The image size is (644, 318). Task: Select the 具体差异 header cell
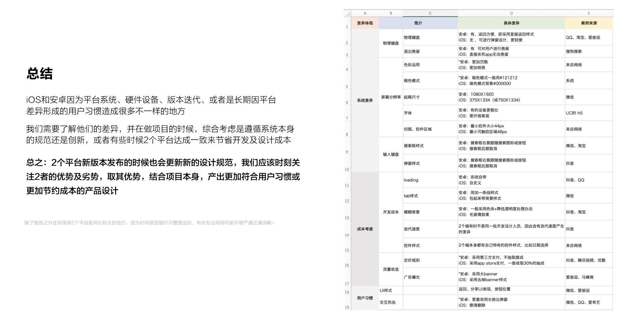(511, 23)
